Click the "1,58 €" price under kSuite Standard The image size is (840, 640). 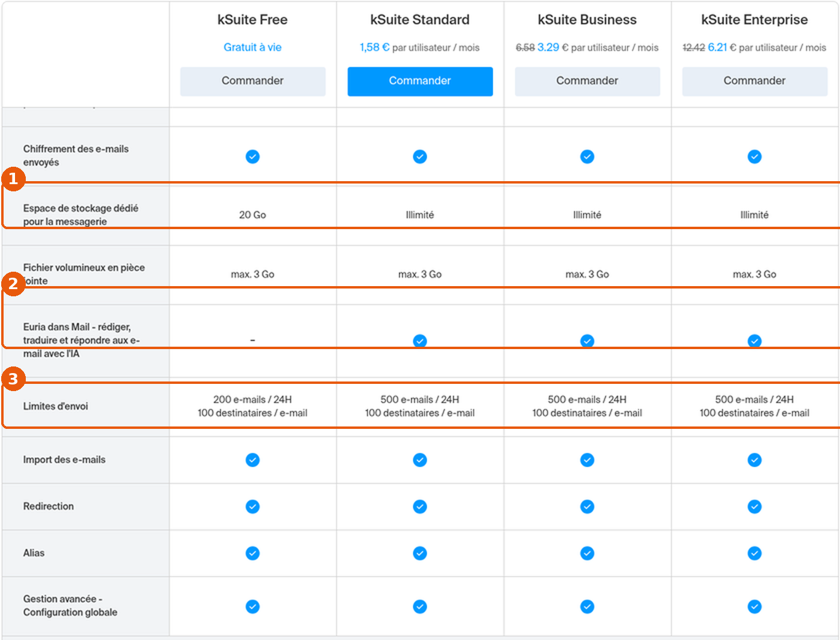click(x=374, y=47)
